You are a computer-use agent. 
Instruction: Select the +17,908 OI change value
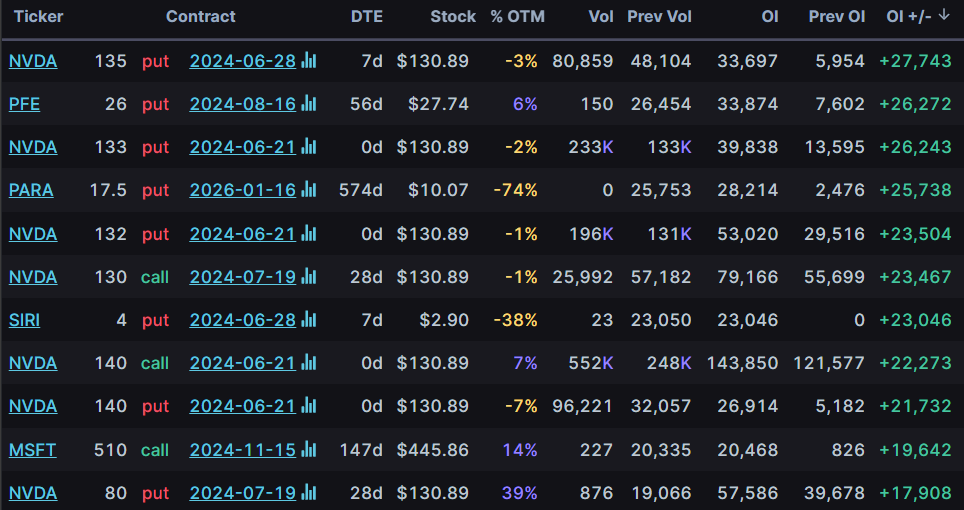point(915,493)
